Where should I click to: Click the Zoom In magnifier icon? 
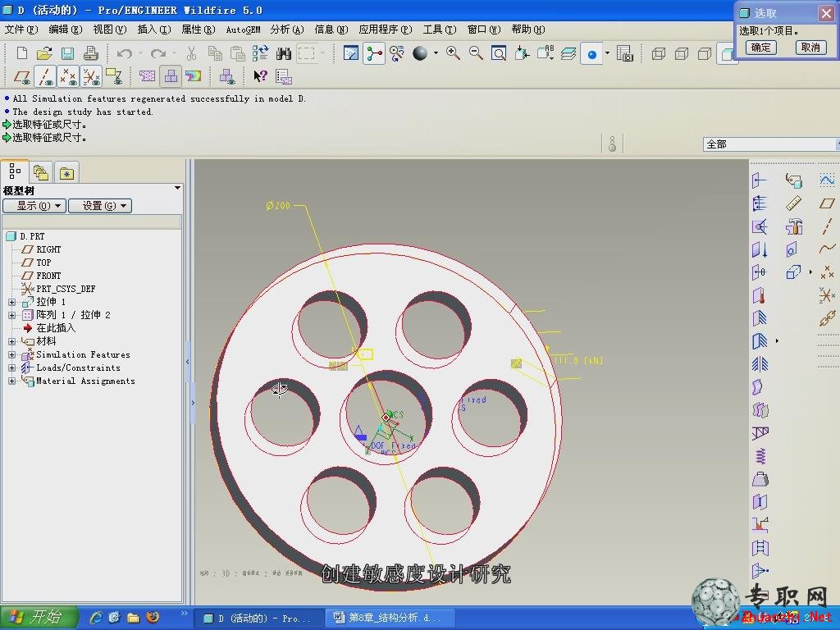tap(453, 53)
